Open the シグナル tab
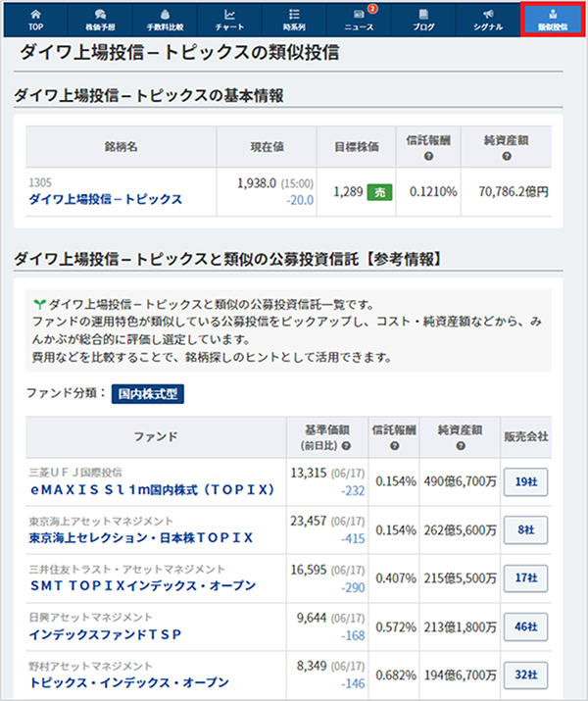The height and width of the screenshot is (701, 588). pos(488,21)
